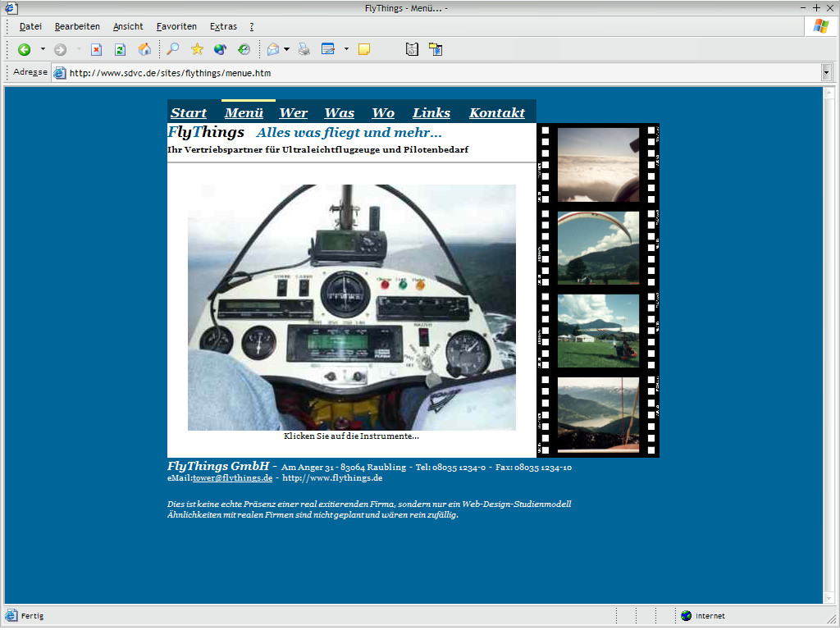Click the Start navigation link
Viewport: 840px width, 630px height.
pyautogui.click(x=189, y=113)
